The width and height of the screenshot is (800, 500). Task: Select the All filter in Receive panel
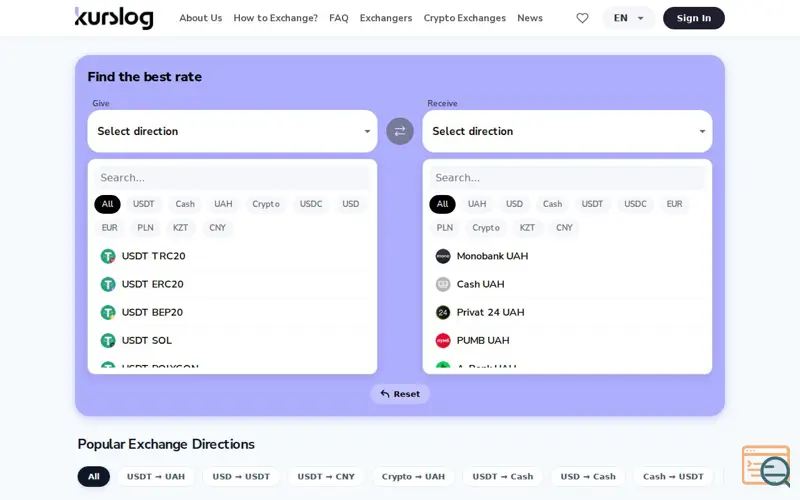coord(442,204)
